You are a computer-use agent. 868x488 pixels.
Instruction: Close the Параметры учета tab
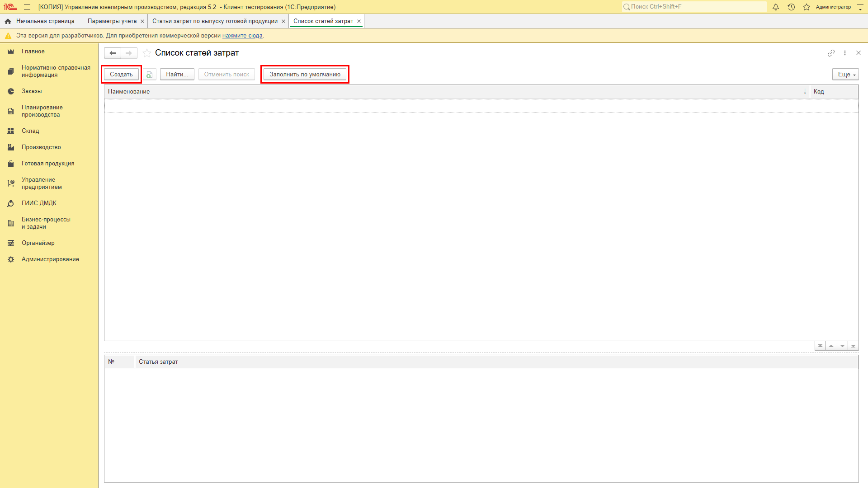click(142, 21)
